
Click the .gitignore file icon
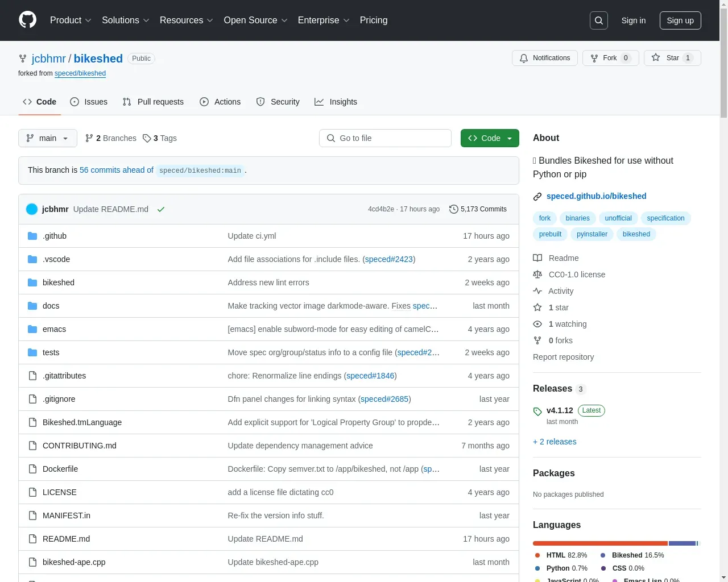coord(32,399)
